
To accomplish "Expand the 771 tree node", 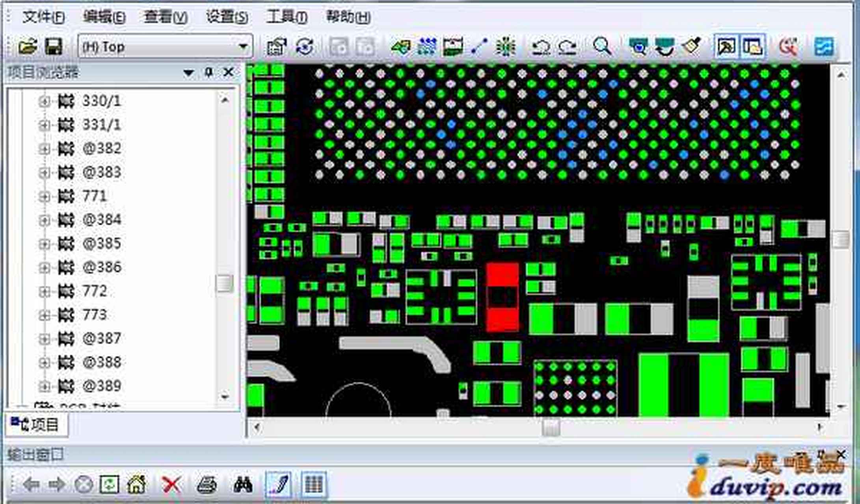I will tap(44, 196).
